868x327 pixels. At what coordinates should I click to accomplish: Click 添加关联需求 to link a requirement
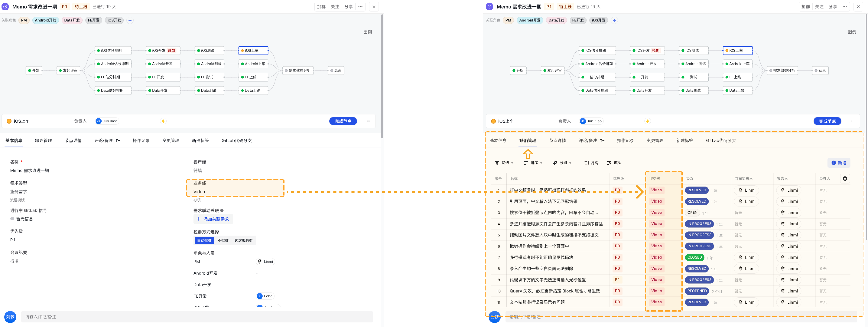click(213, 219)
